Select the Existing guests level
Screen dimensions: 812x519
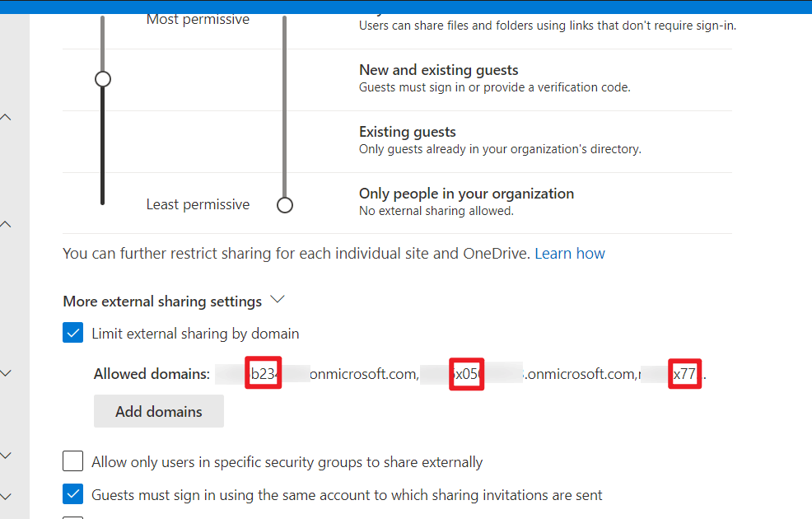click(x=408, y=132)
